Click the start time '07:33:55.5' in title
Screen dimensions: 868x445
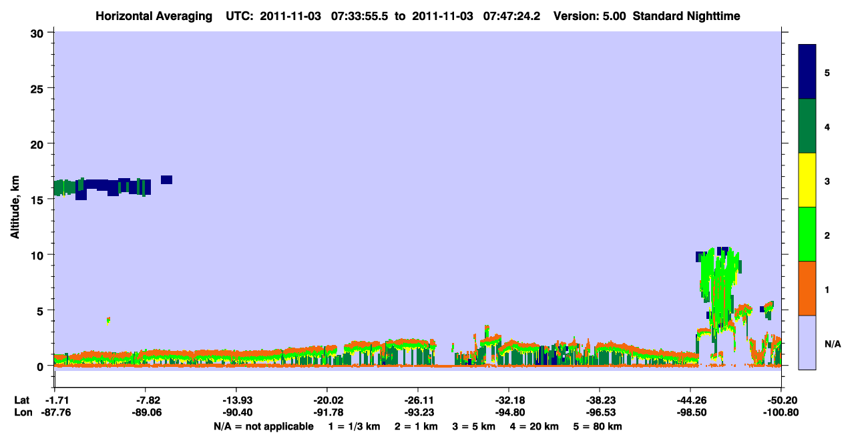pos(359,15)
